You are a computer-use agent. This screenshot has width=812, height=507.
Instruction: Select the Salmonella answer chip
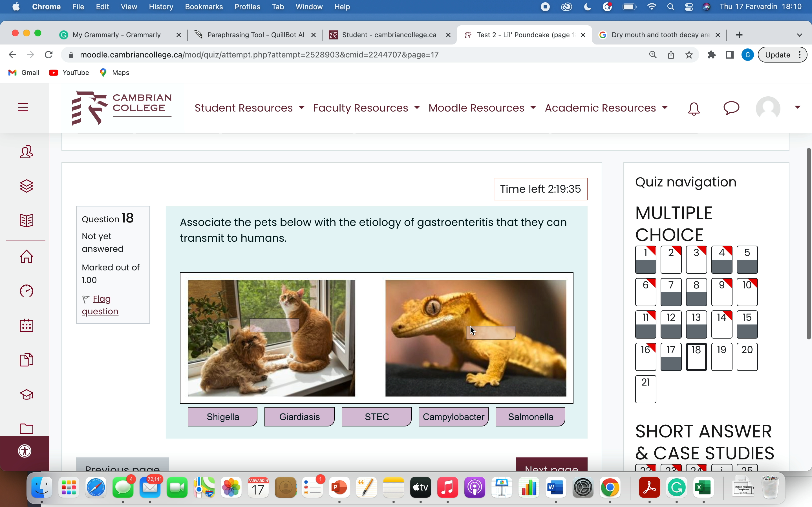click(530, 417)
